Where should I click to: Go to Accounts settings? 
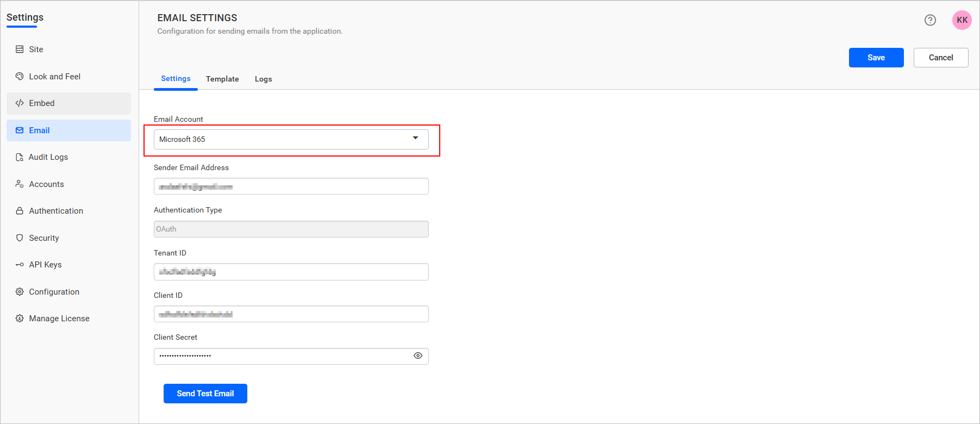(68, 184)
